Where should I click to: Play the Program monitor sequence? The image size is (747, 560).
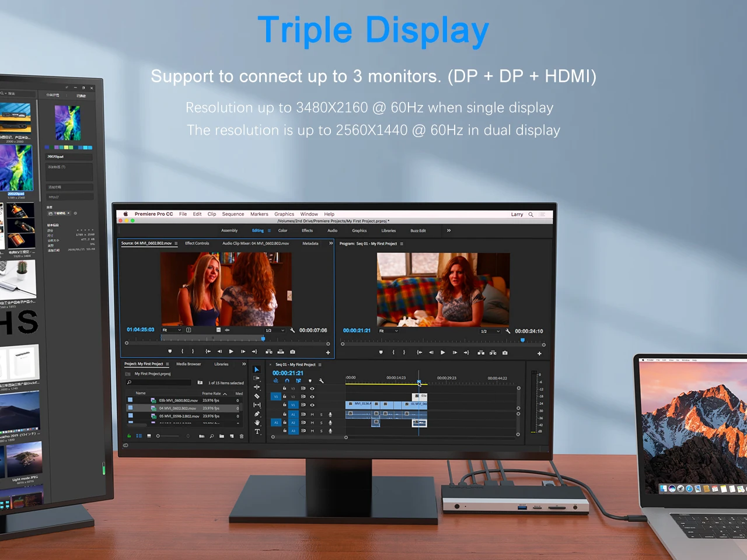coord(443,352)
